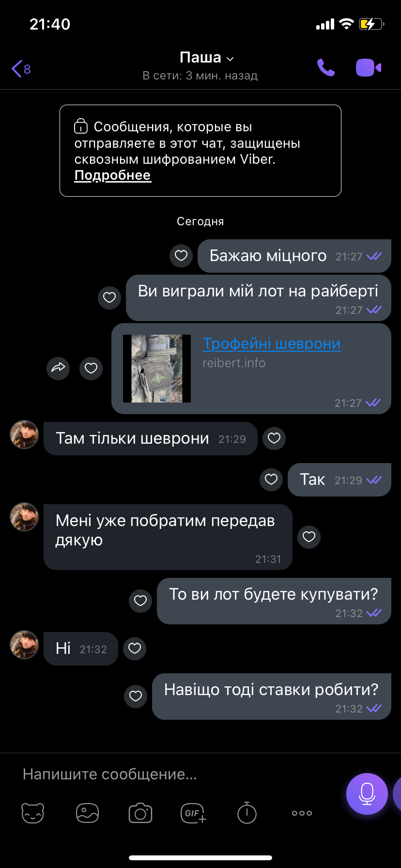Tap the microphone voice message button
The height and width of the screenshot is (868, 401).
point(367,794)
